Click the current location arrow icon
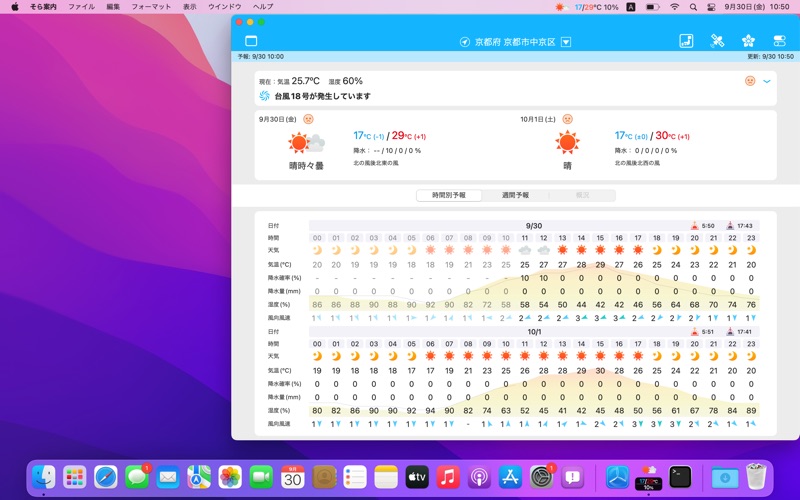This screenshot has height=500, width=800. click(464, 42)
